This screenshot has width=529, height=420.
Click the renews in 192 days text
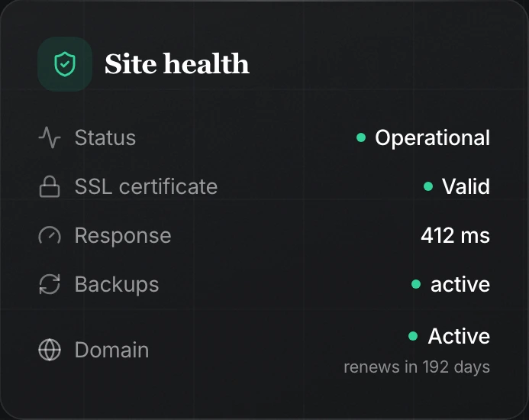click(417, 367)
